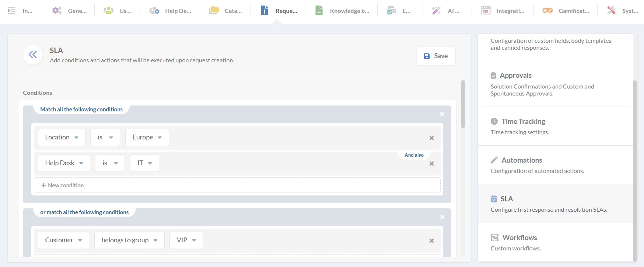
Task: Switch to the Gamification tab
Action: click(x=566, y=11)
